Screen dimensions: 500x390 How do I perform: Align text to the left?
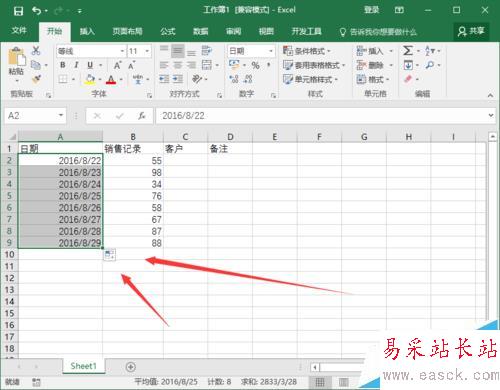tap(164, 65)
